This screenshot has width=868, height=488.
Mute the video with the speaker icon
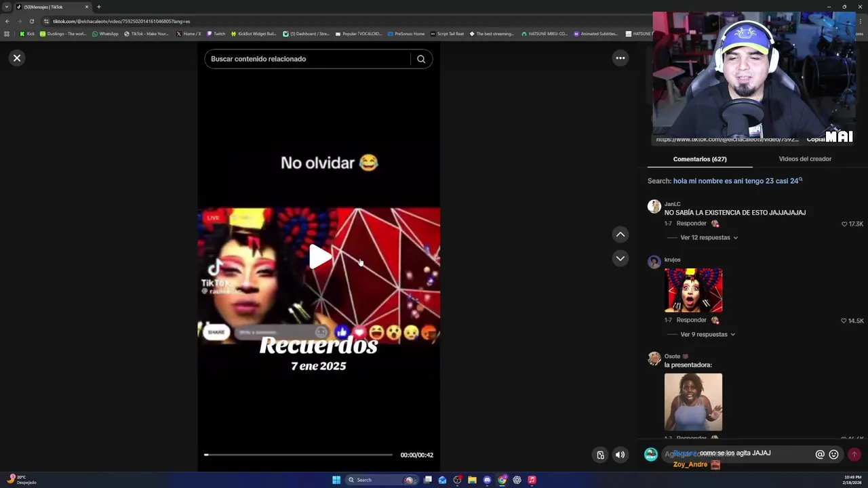click(620, 455)
